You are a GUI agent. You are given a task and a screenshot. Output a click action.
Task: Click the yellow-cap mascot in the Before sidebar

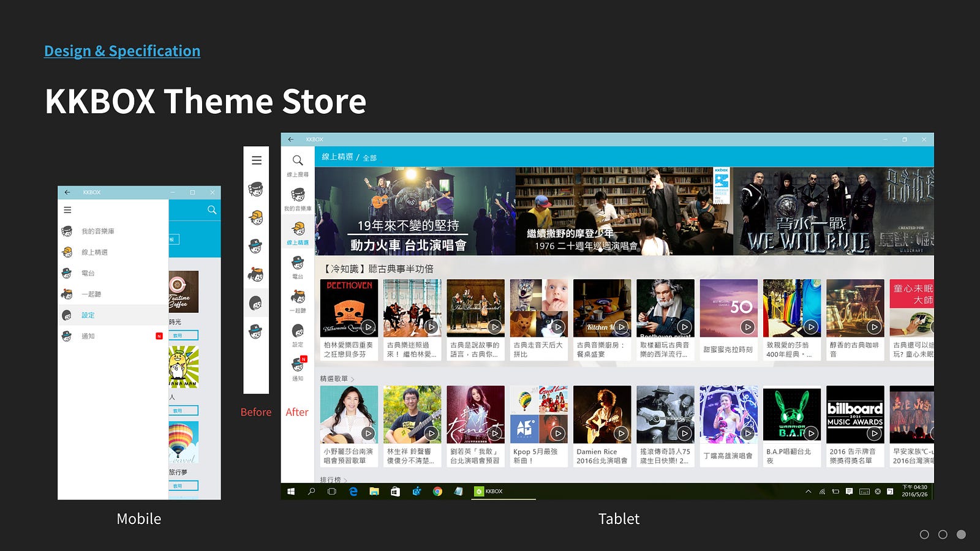click(x=256, y=217)
